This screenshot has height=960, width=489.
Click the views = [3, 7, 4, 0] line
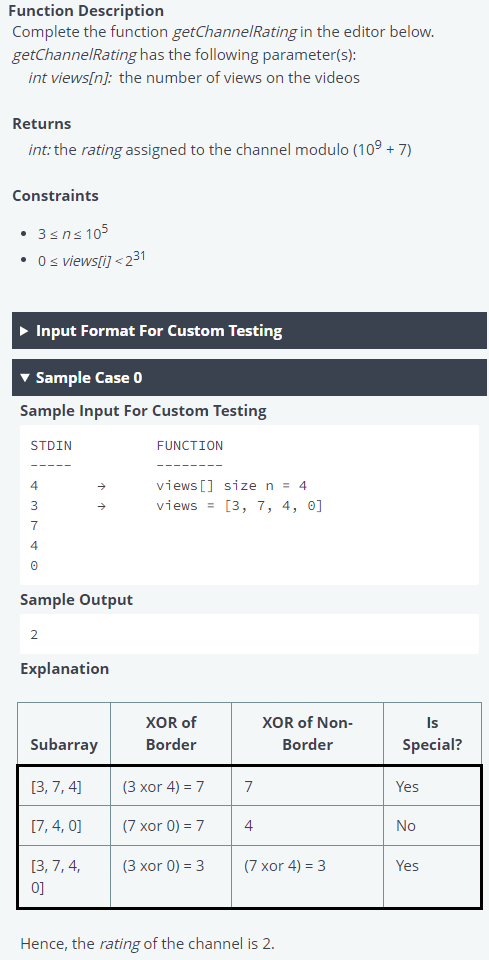(x=239, y=506)
